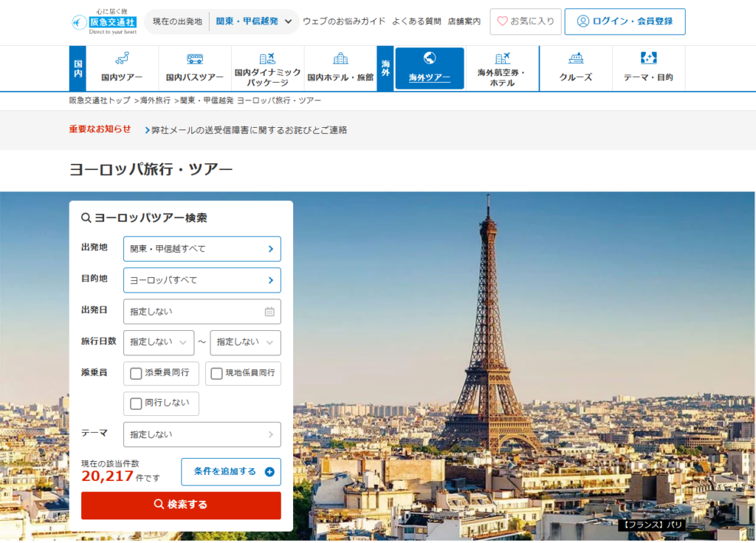The image size is (756, 543).
Task: Expand 関東・甲信越発 departure dropdown in header
Action: [x=253, y=21]
